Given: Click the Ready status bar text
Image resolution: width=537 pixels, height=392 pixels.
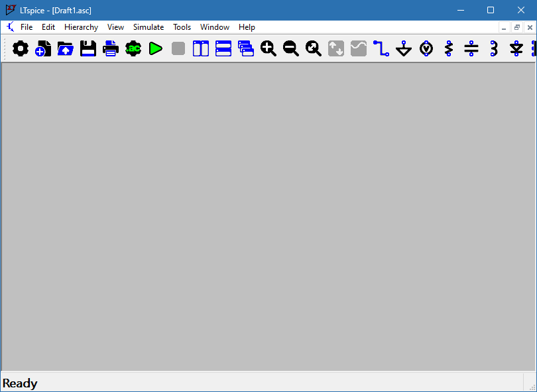Looking at the screenshot, I should click(x=20, y=383).
